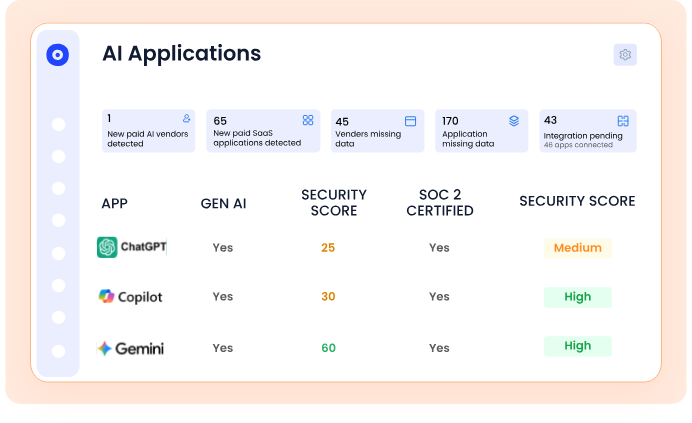
Task: Click the AI Applications page title
Action: click(181, 54)
